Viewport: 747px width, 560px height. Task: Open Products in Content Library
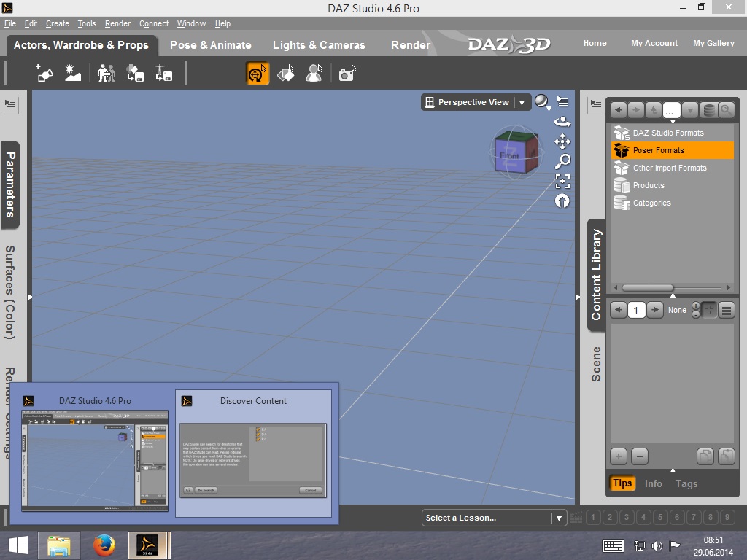(672, 185)
